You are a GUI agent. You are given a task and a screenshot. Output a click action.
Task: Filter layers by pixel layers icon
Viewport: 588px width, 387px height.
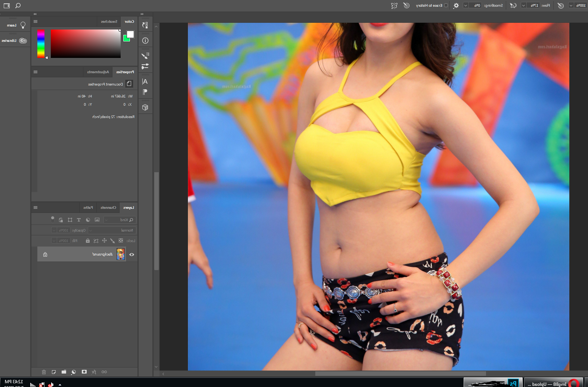tap(97, 220)
